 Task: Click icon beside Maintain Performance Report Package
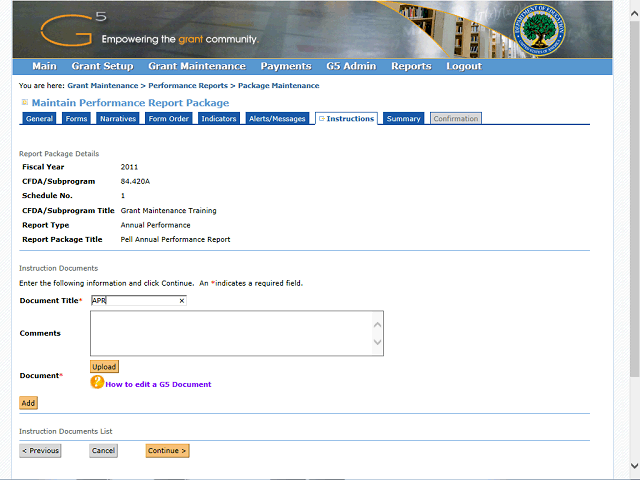pyautogui.click(x=24, y=102)
